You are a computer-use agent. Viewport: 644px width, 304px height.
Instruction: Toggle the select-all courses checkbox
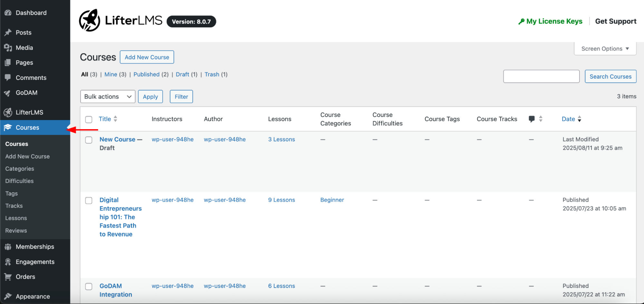89,119
